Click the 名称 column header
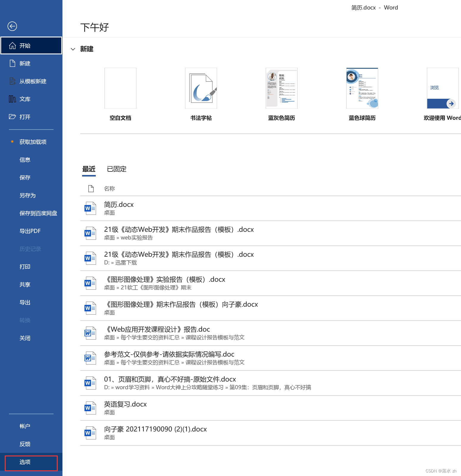The image size is (461, 476). 109,188
